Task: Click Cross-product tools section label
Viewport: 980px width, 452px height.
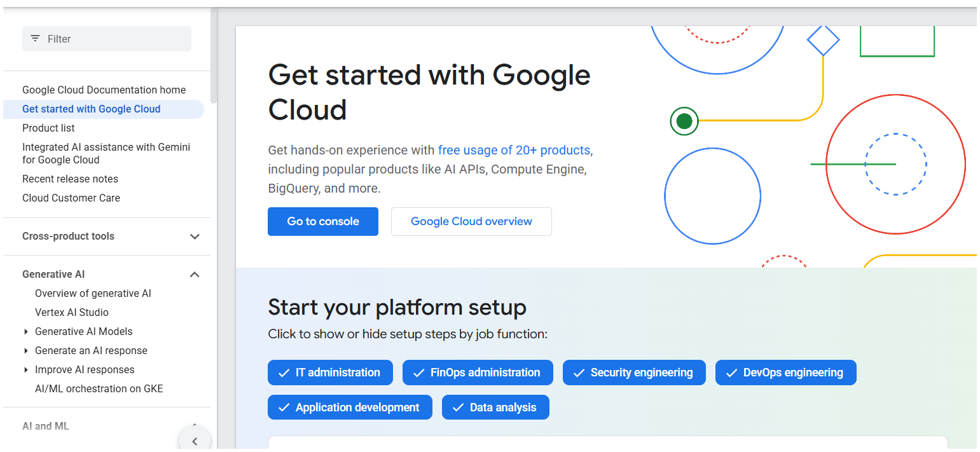Action: [68, 236]
